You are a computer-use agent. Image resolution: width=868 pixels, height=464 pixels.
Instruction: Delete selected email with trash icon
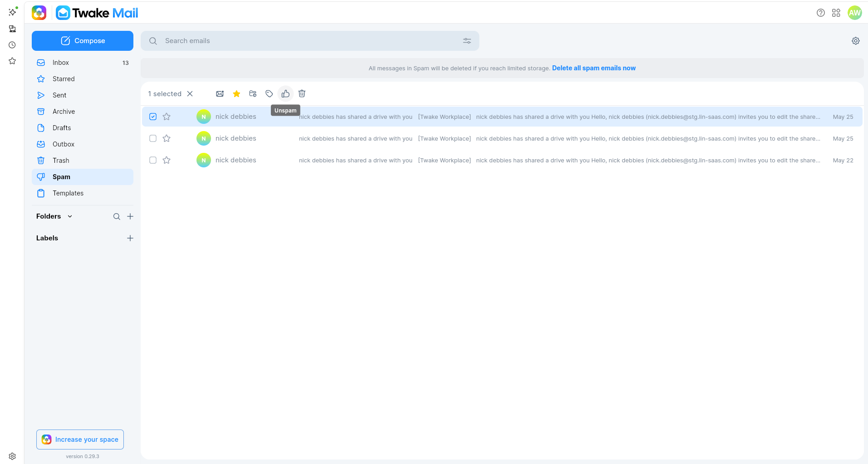click(302, 94)
